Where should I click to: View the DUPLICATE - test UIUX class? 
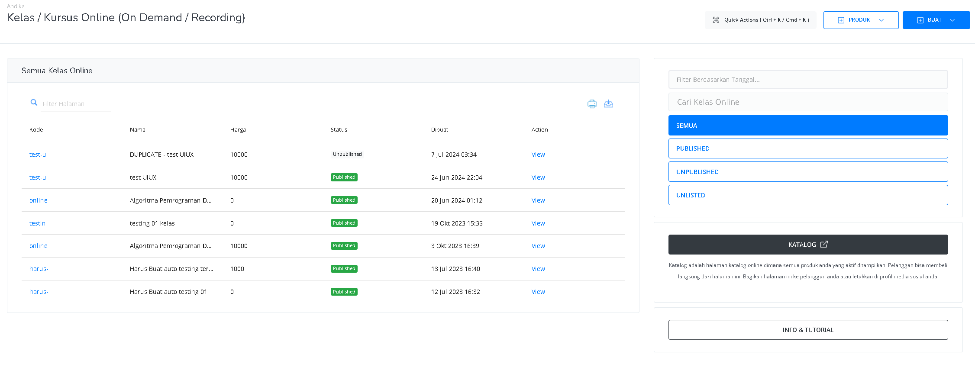point(538,154)
